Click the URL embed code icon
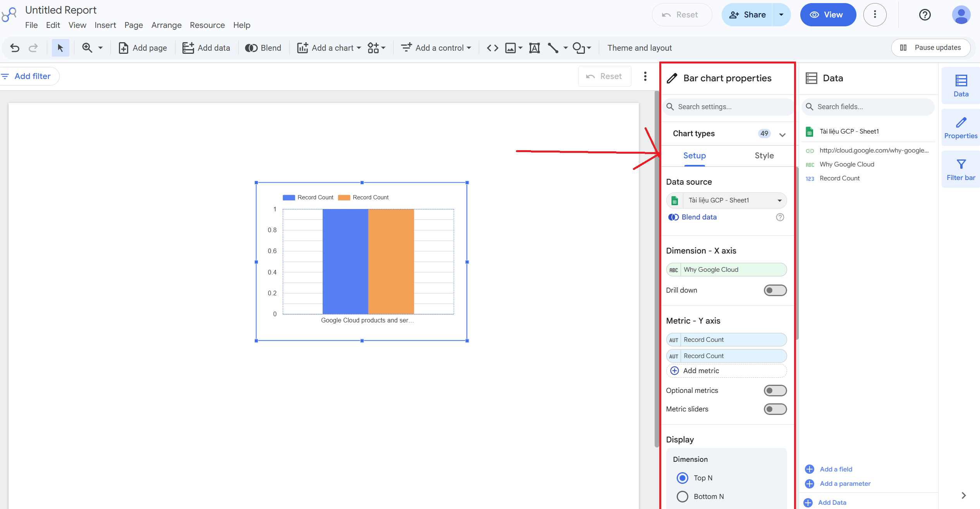 pyautogui.click(x=492, y=48)
